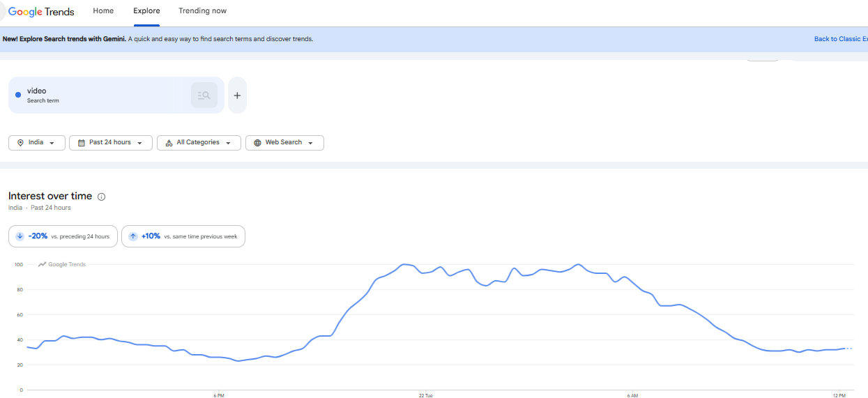Click Back to Classic Explore link
The width and height of the screenshot is (868, 398).
click(841, 39)
